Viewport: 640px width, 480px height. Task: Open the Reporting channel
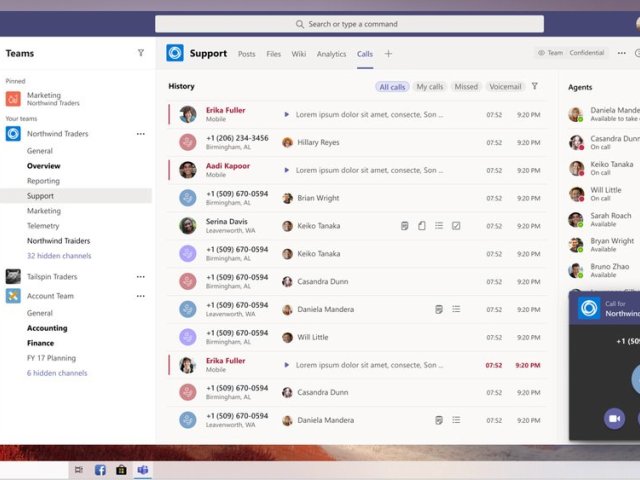coord(43,181)
